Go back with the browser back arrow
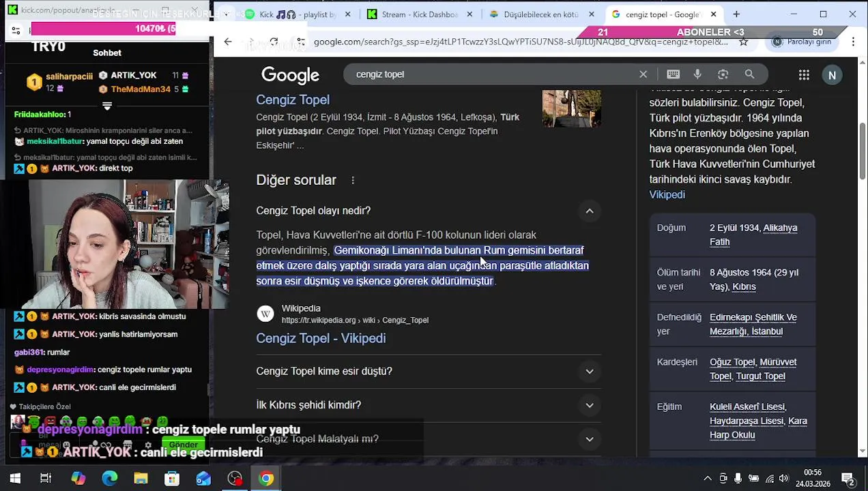Screen dimensions: 868x491 [228, 42]
